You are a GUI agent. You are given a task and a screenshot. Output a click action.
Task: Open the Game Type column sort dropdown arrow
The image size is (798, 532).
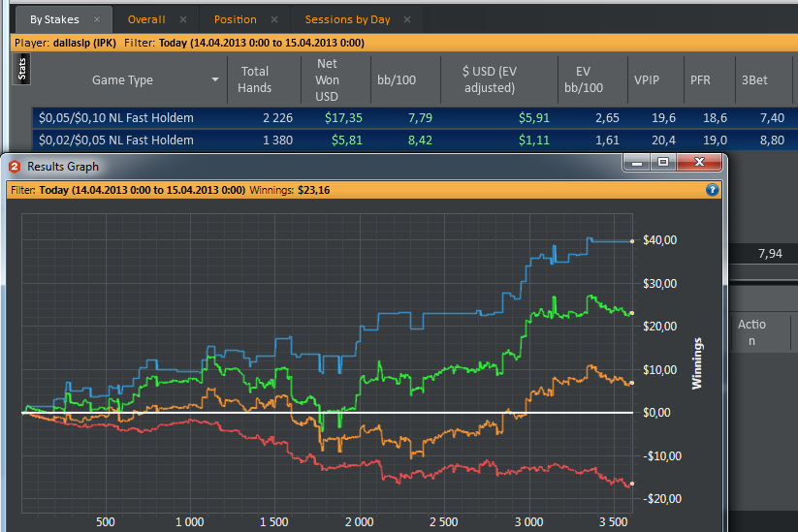point(215,79)
